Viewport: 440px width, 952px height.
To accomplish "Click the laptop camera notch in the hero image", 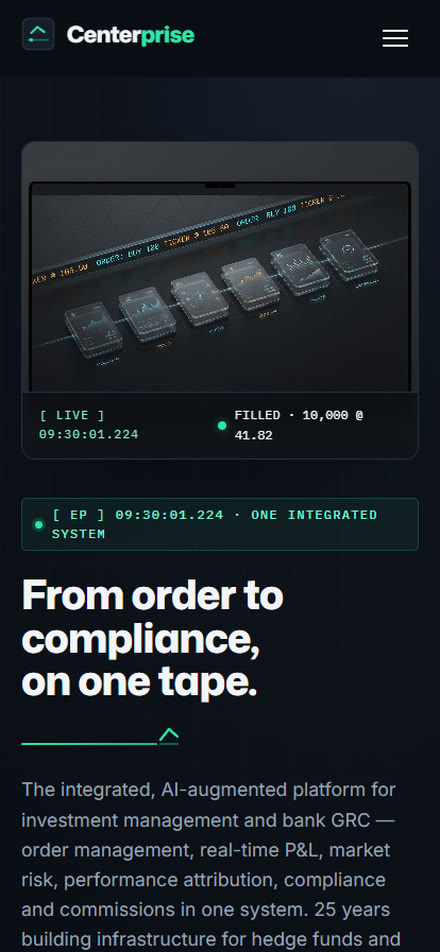I will click(220, 185).
